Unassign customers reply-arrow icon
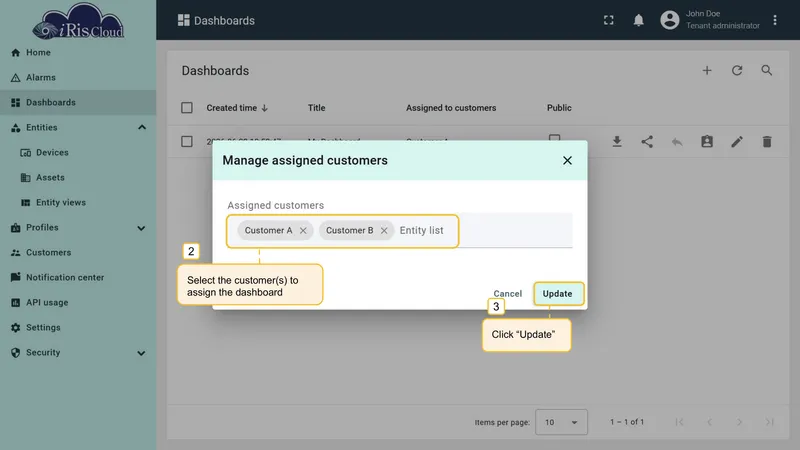 coord(677,141)
